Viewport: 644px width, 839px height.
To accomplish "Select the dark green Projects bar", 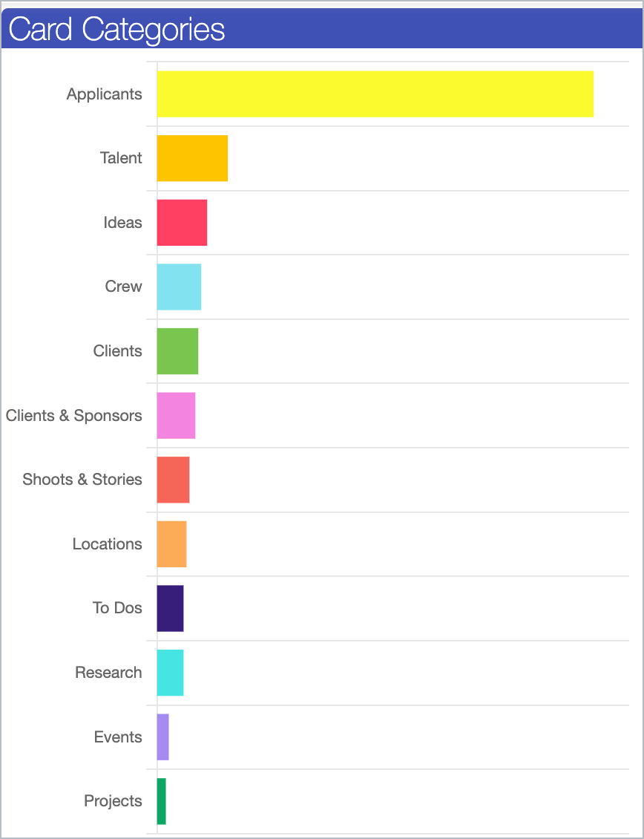I will pos(161,802).
